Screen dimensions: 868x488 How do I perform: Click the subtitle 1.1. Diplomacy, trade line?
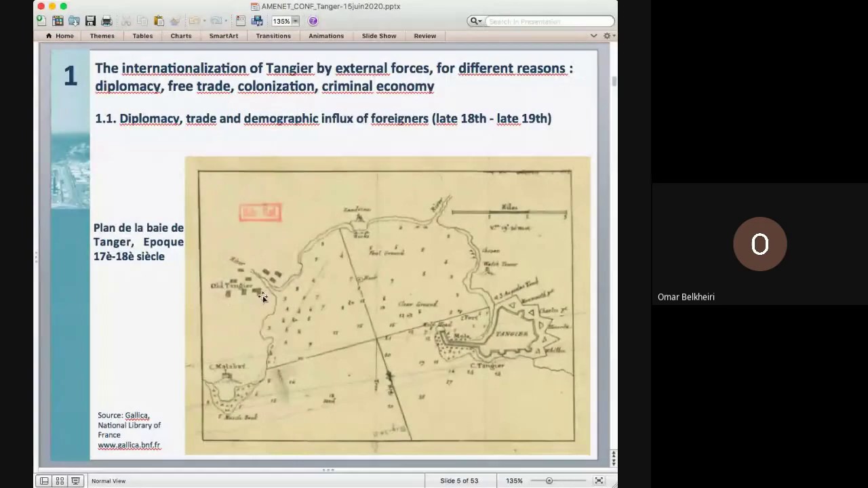pos(323,119)
